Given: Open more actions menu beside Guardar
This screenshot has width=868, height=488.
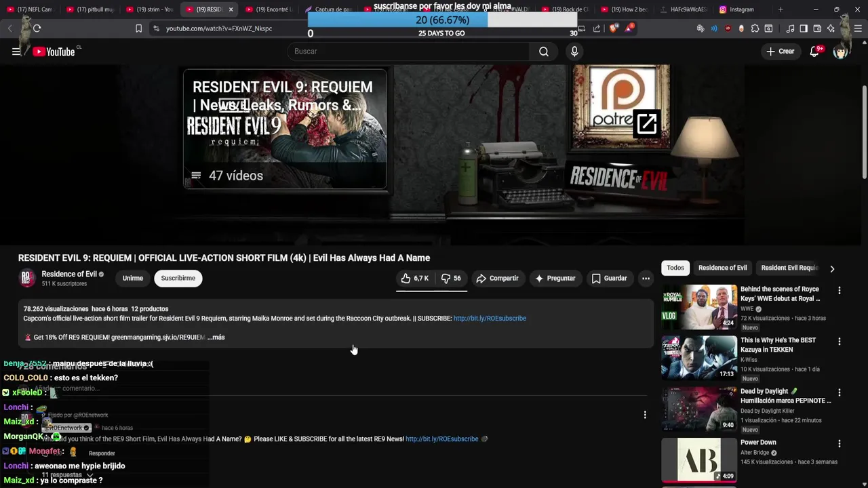Looking at the screenshot, I should 646,279.
